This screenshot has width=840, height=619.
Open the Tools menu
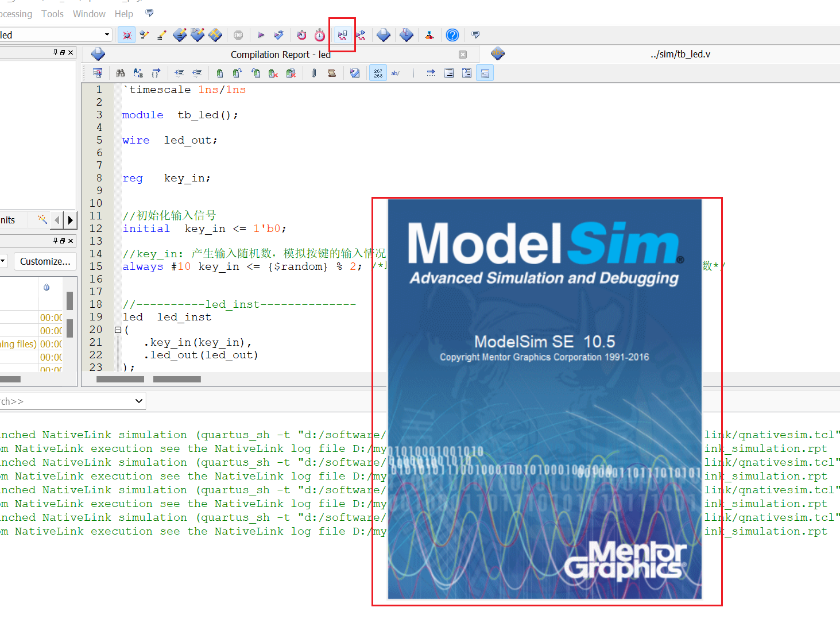52,14
